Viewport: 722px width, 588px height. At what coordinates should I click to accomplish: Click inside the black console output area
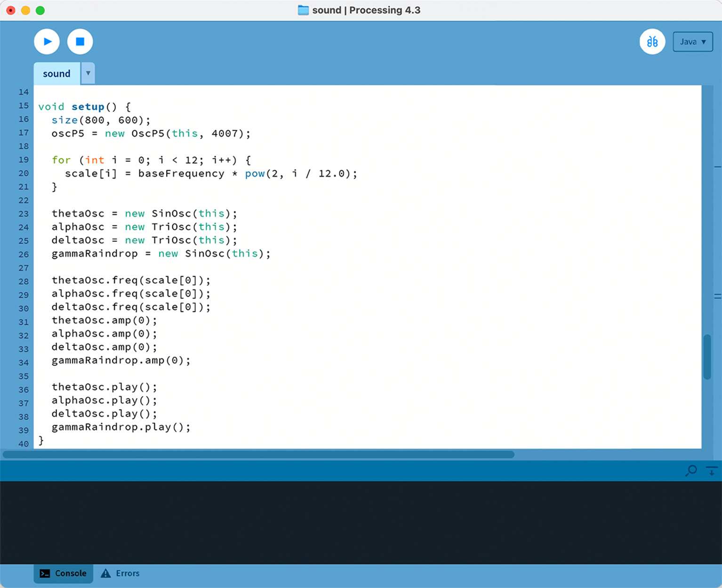pyautogui.click(x=361, y=522)
